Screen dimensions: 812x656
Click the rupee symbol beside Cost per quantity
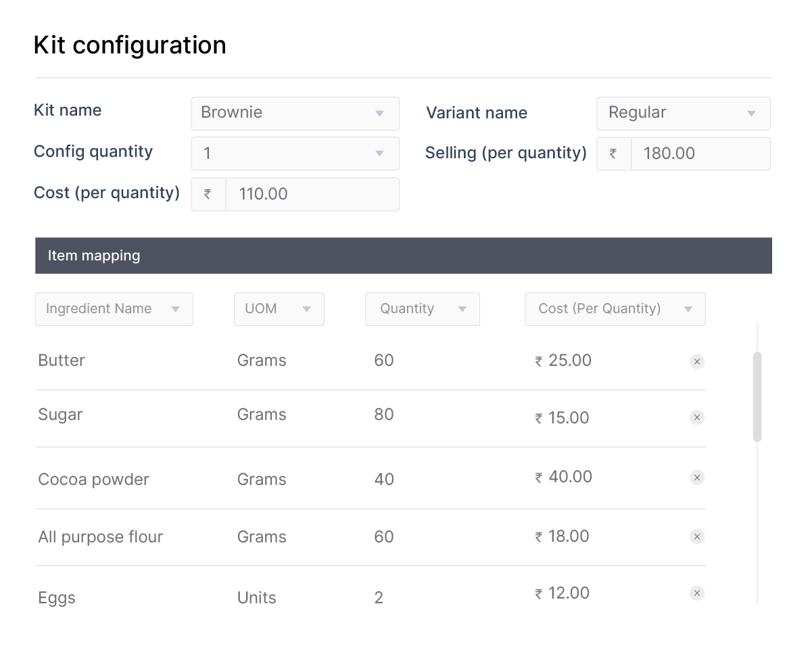(x=208, y=194)
